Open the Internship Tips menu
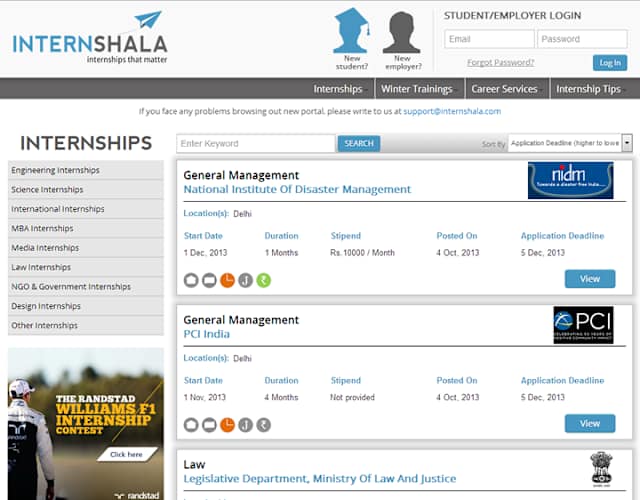This screenshot has width=640, height=500. pyautogui.click(x=588, y=89)
